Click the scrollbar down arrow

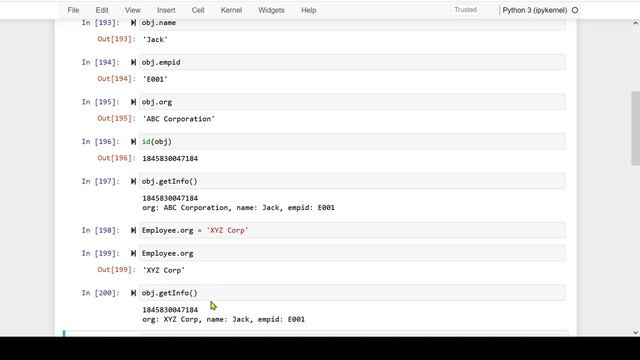(636, 332)
